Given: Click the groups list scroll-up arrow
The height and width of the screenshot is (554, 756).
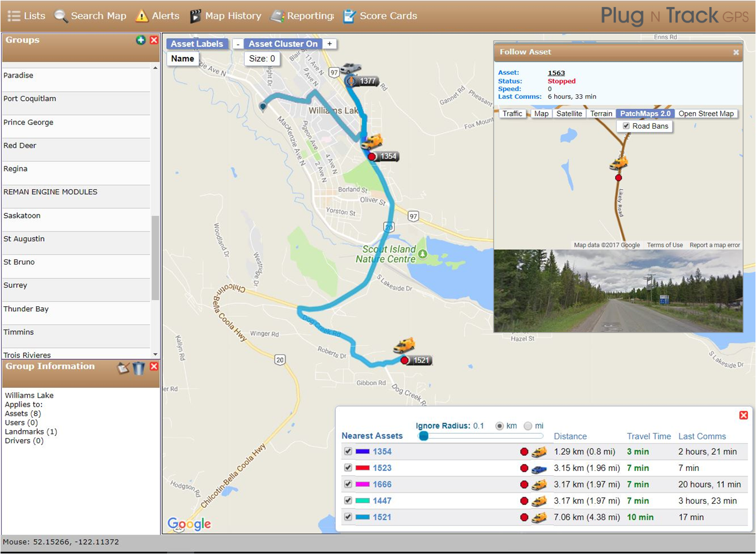Looking at the screenshot, I should click(156, 68).
